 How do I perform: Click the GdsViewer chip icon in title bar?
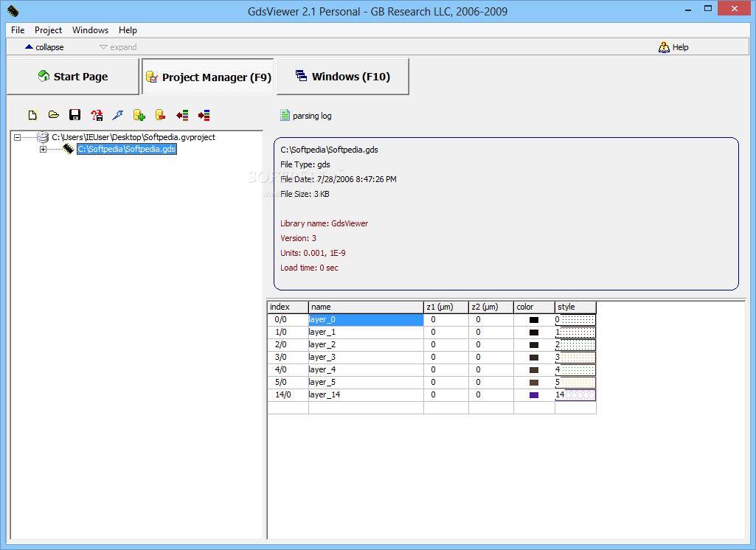point(13,11)
